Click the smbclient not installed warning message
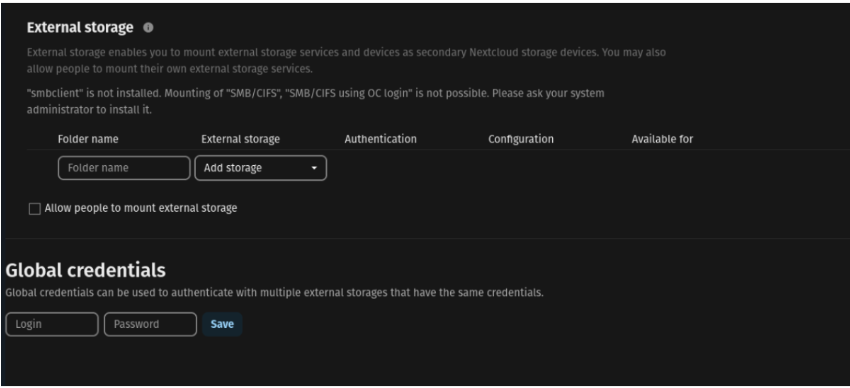Image resolution: width=850 pixels, height=388 pixels. [x=315, y=101]
